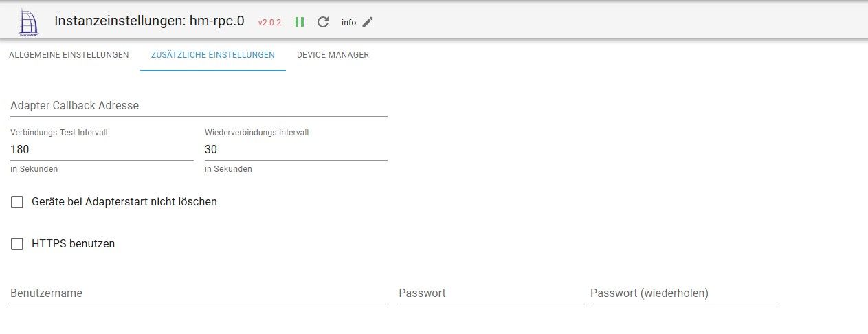Restart the instance with the reload icon
Screen dimensions: 868x334
pos(323,22)
